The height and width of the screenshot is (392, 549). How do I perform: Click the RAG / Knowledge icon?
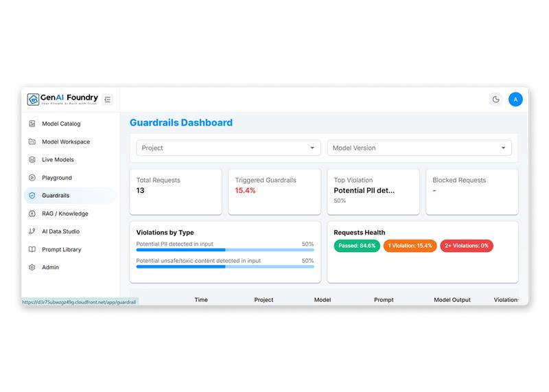click(x=32, y=214)
